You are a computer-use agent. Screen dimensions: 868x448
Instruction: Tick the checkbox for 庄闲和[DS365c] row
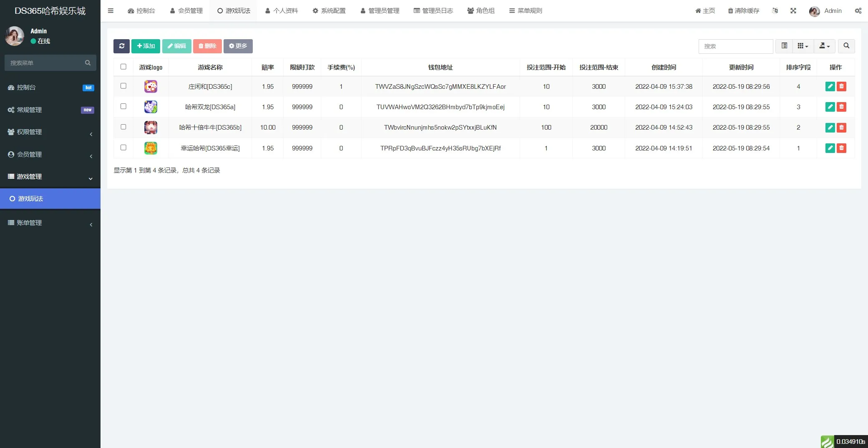(x=123, y=86)
